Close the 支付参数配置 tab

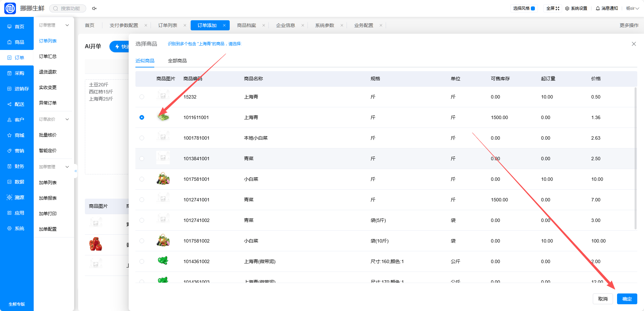coord(146,25)
